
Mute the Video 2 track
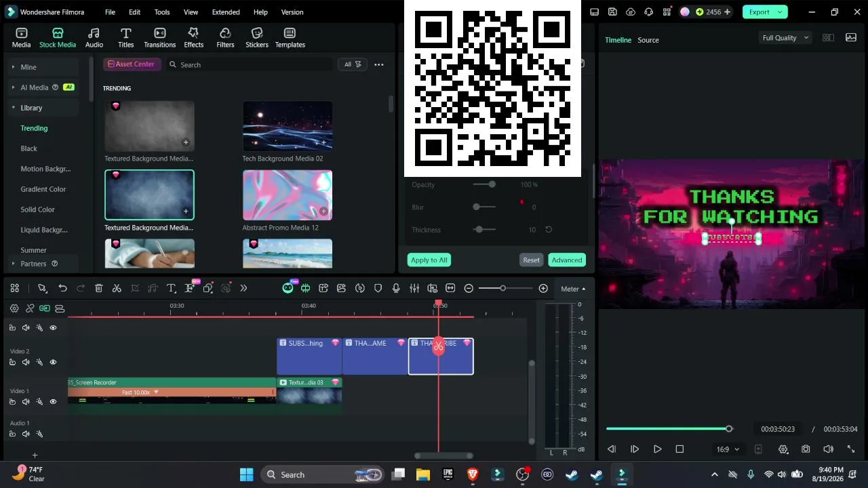click(26, 362)
